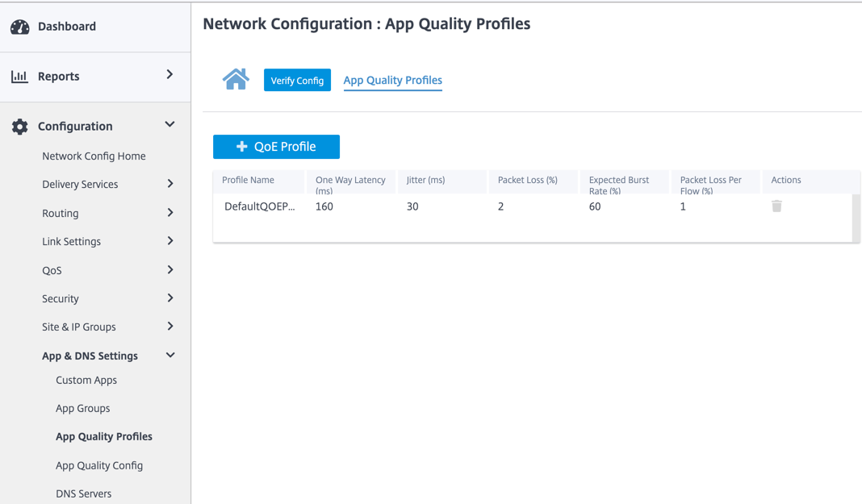The height and width of the screenshot is (504, 862).
Task: Click latency value 160
Action: point(324,206)
